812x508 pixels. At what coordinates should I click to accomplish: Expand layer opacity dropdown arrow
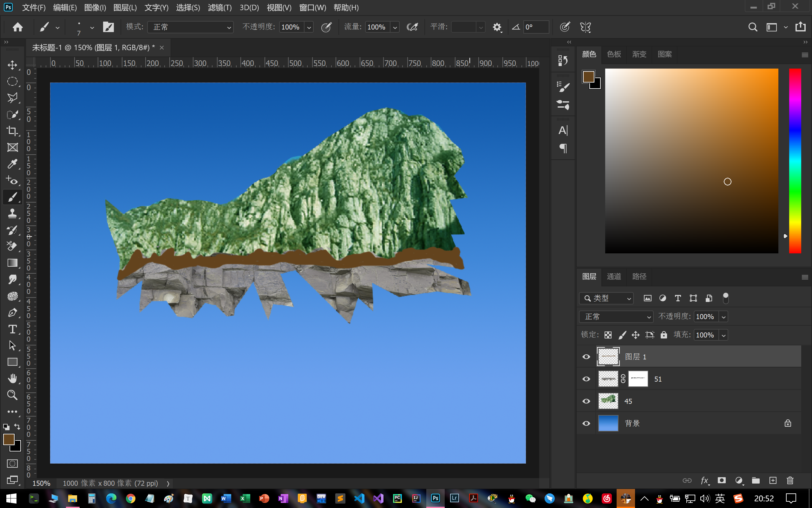[x=724, y=317]
